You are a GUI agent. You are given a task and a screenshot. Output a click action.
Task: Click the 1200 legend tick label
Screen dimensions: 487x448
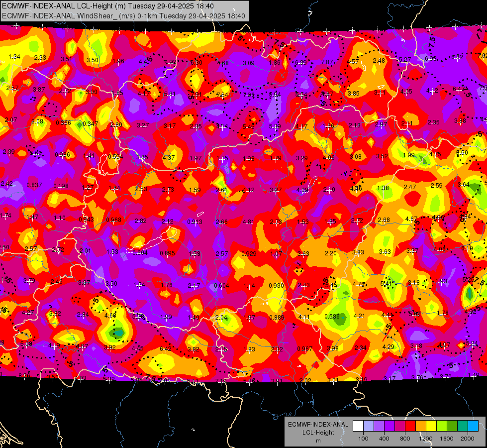[x=426, y=439]
